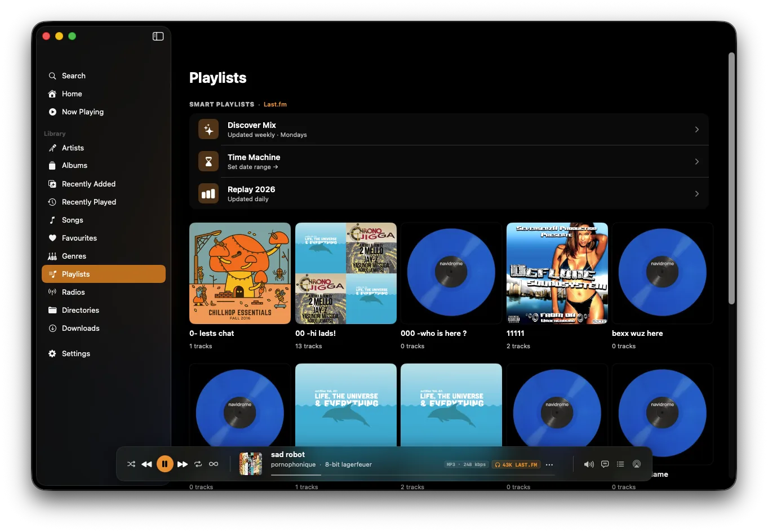This screenshot has height=532, width=768.
Task: Open the album 8-bit lagerfeuer link
Action: (348, 465)
